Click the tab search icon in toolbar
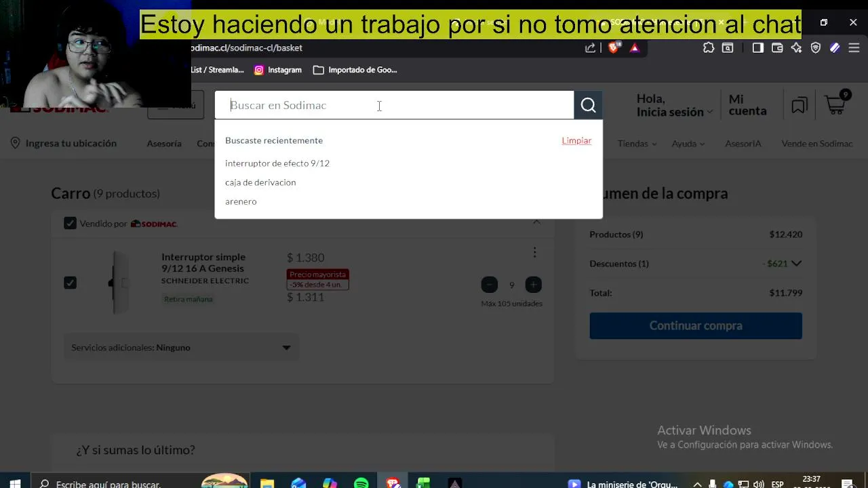Viewport: 868px width, 488px height. [728, 47]
